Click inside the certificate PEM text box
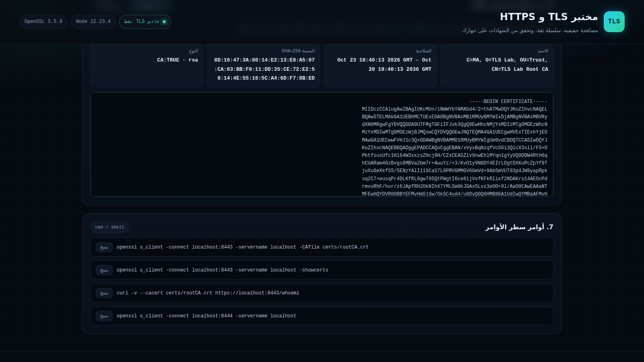 (x=322, y=144)
